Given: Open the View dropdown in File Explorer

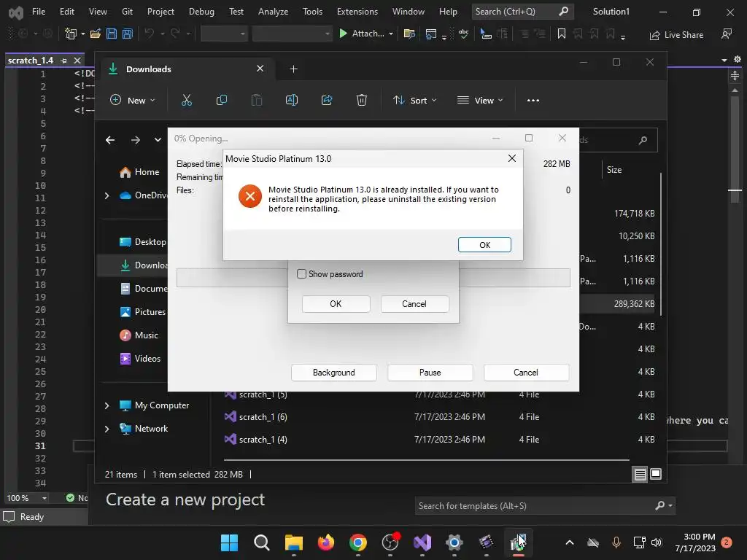Looking at the screenshot, I should coord(480,101).
